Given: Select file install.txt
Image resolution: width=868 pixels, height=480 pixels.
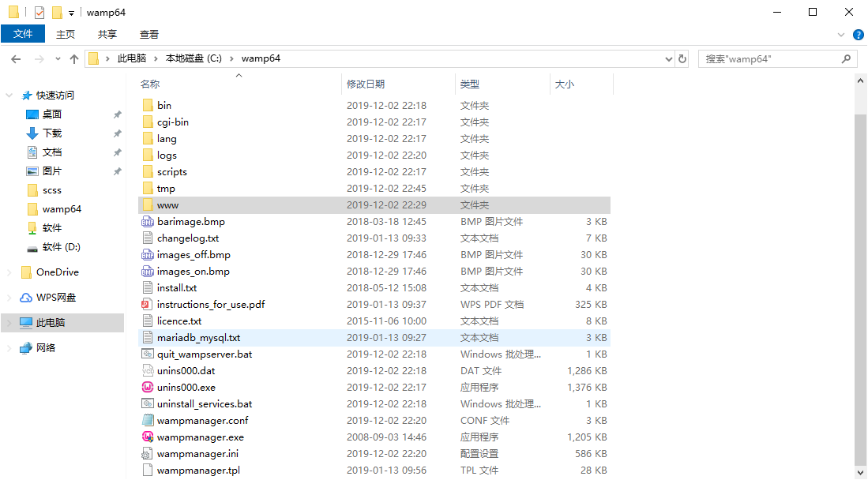Looking at the screenshot, I should point(374,288).
